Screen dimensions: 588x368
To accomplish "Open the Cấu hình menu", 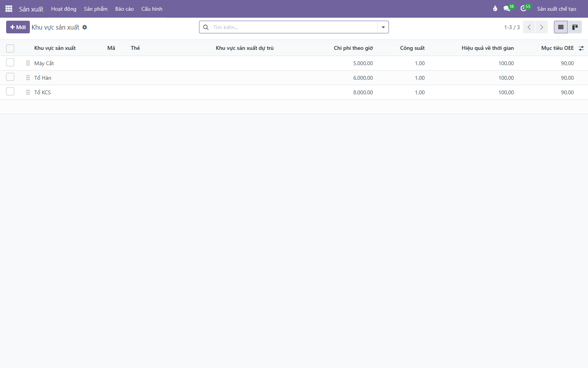I will (x=152, y=9).
